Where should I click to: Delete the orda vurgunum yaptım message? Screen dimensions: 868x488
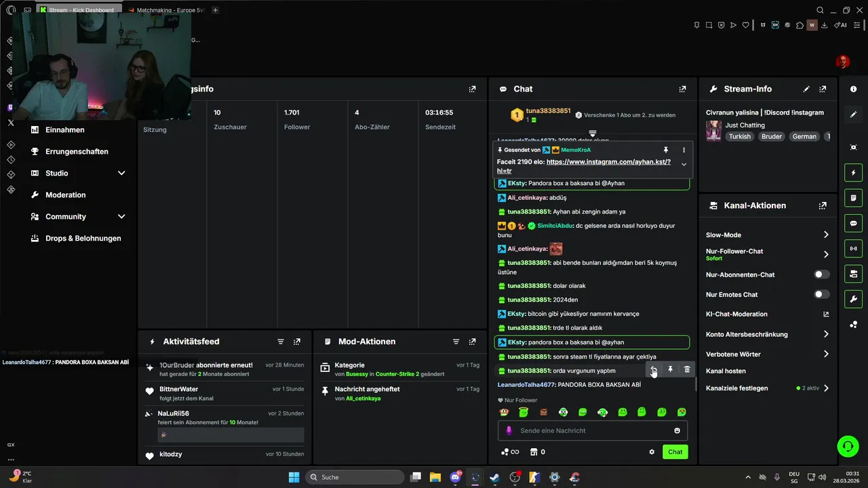point(687,370)
